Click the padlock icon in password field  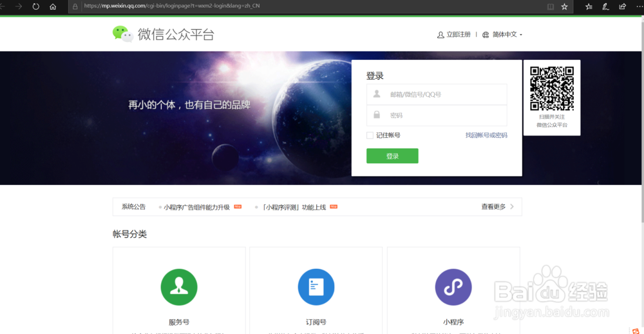tap(377, 115)
